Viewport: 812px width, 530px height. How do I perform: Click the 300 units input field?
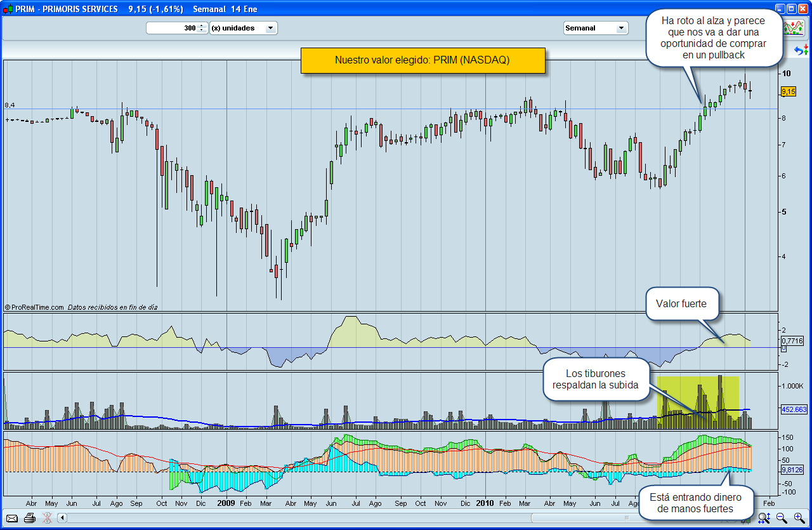171,28
